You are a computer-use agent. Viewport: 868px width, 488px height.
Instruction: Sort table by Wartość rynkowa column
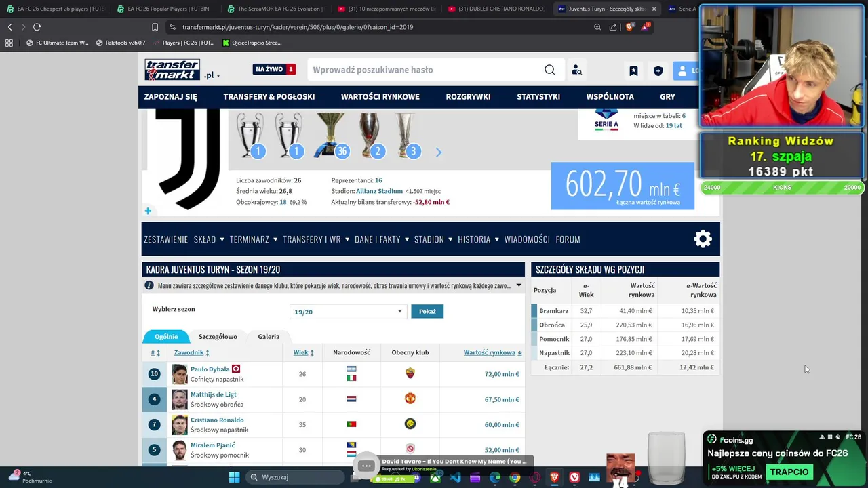[x=492, y=352]
